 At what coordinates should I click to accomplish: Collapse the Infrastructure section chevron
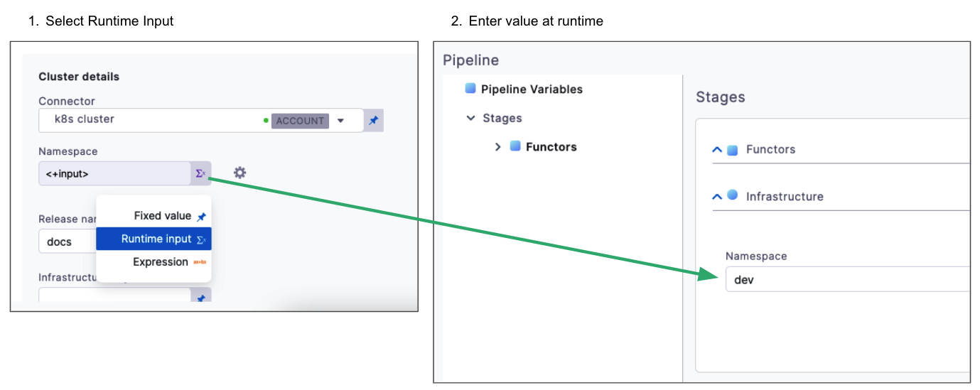click(x=717, y=197)
